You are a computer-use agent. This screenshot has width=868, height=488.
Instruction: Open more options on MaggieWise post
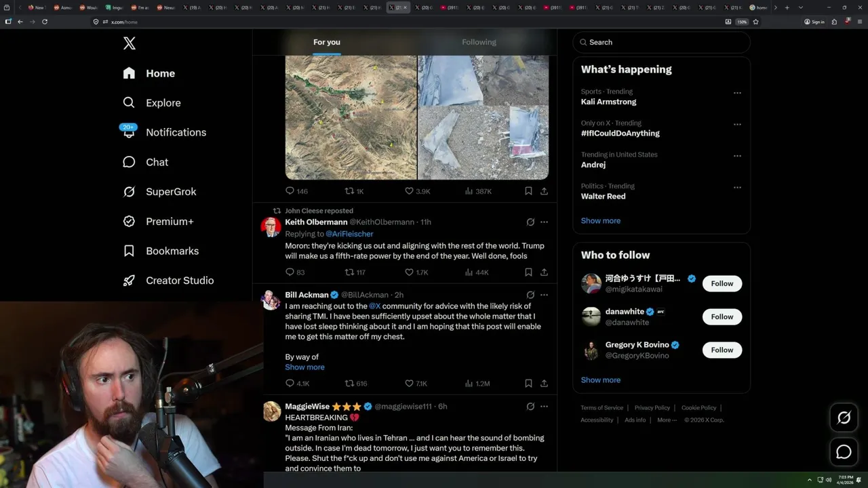coord(544,406)
